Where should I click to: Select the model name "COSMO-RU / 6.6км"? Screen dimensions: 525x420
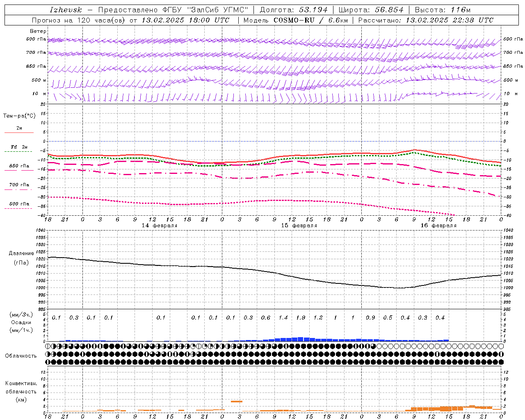tap(310, 20)
